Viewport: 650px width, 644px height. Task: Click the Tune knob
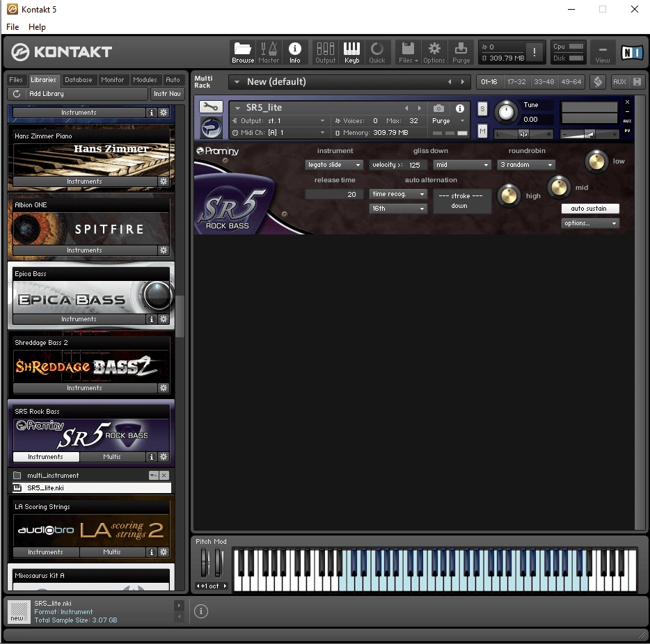point(506,112)
